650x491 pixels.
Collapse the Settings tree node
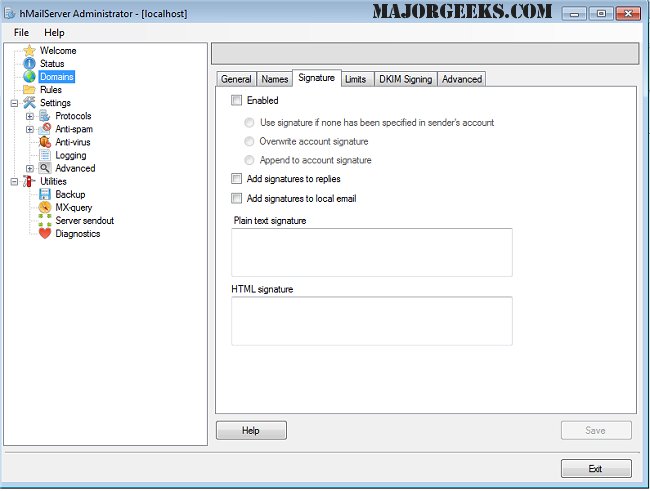click(14, 103)
